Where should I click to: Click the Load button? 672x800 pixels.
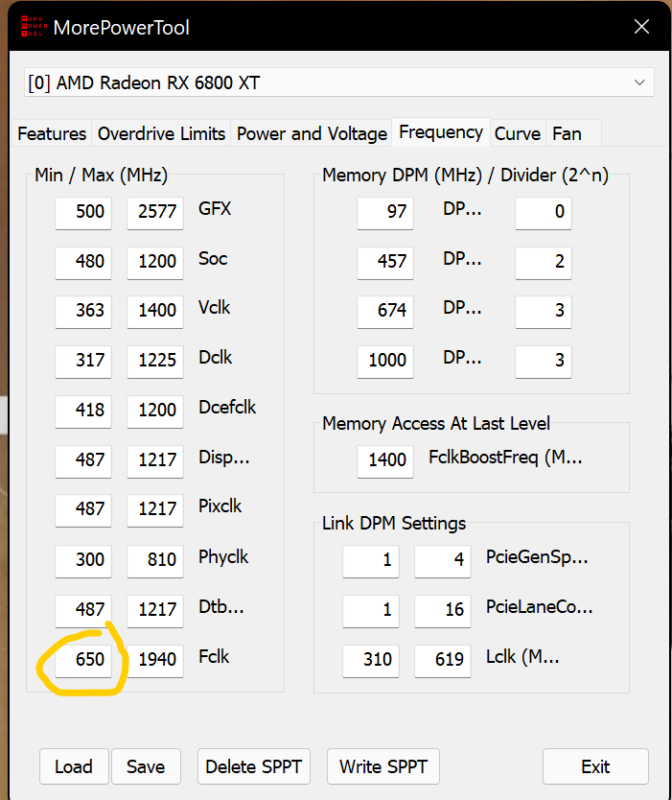pyautogui.click(x=74, y=766)
